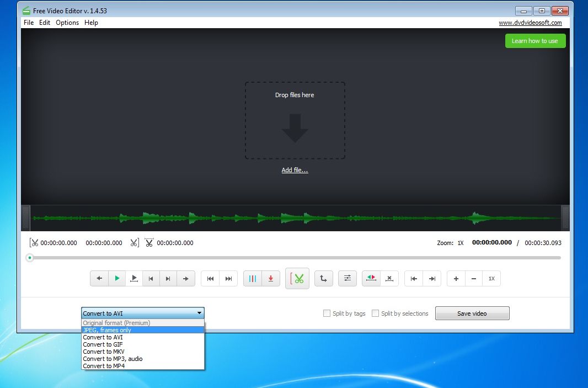Viewport: 588px width, 388px height.
Task: Jump to next tag with fast-forward icon
Action: [x=228, y=278]
